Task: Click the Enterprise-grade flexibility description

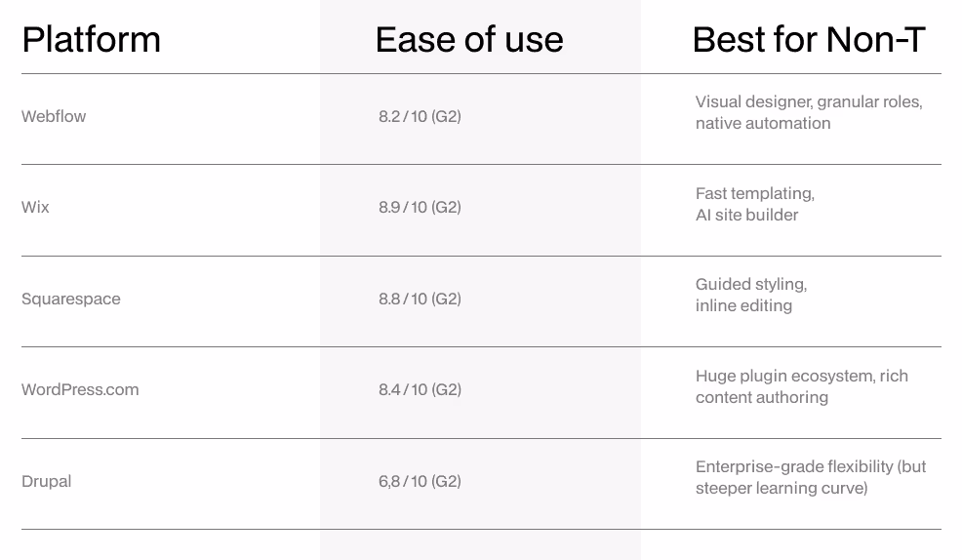Action: coord(811,477)
